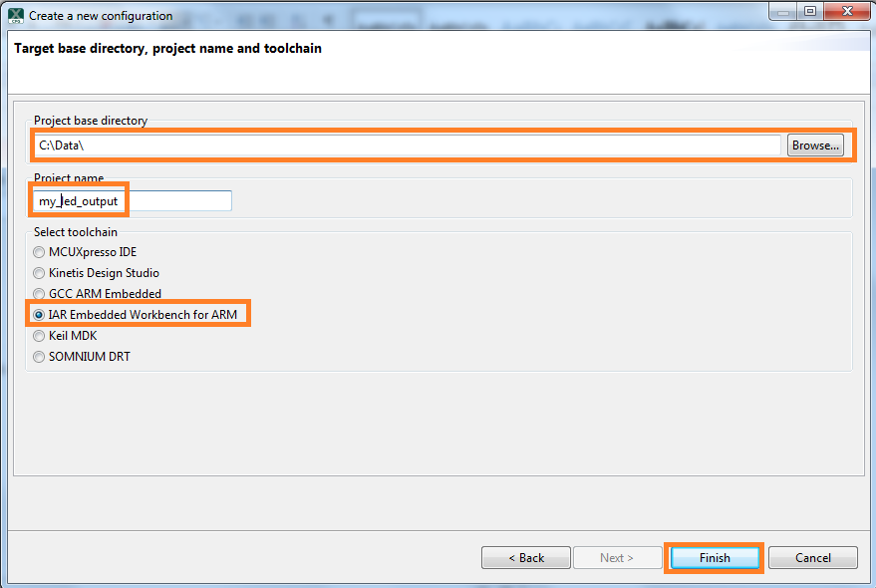Close the dialog with the red X
Viewport: 876px width, 588px height.
click(x=844, y=12)
